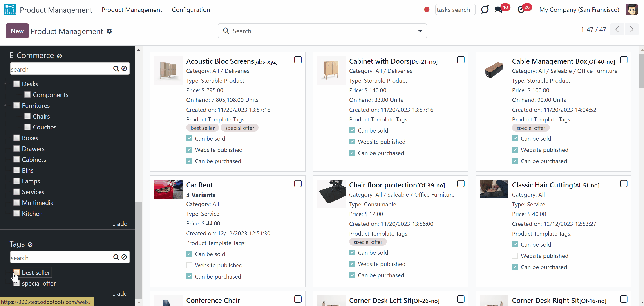Go to next page of records

[x=632, y=29]
